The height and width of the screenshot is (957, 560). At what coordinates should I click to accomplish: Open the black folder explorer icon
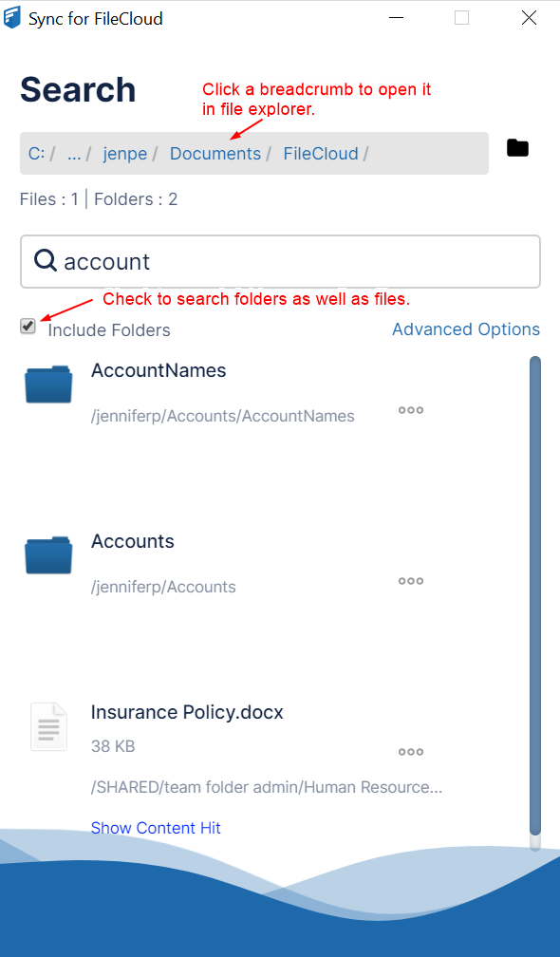pyautogui.click(x=517, y=148)
